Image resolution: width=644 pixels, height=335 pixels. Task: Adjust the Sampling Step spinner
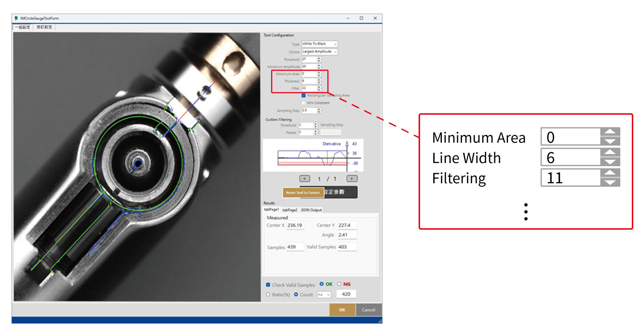[x=319, y=110]
